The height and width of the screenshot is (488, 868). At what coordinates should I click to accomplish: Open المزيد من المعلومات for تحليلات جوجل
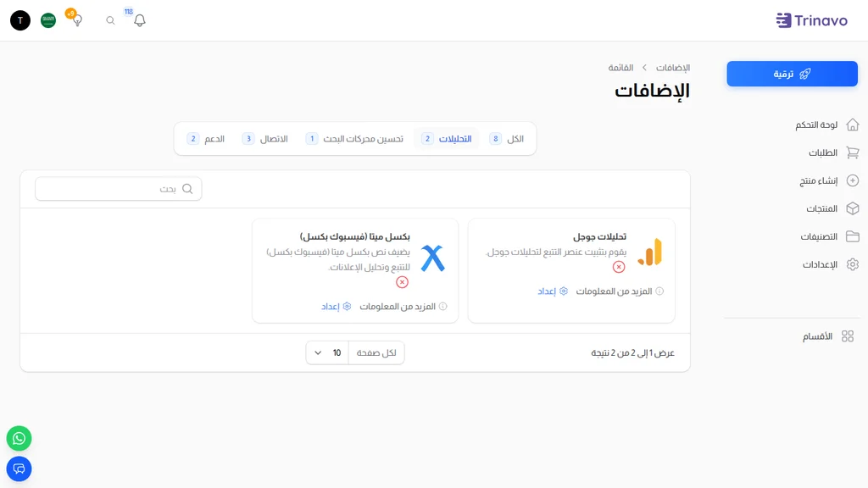tap(614, 291)
